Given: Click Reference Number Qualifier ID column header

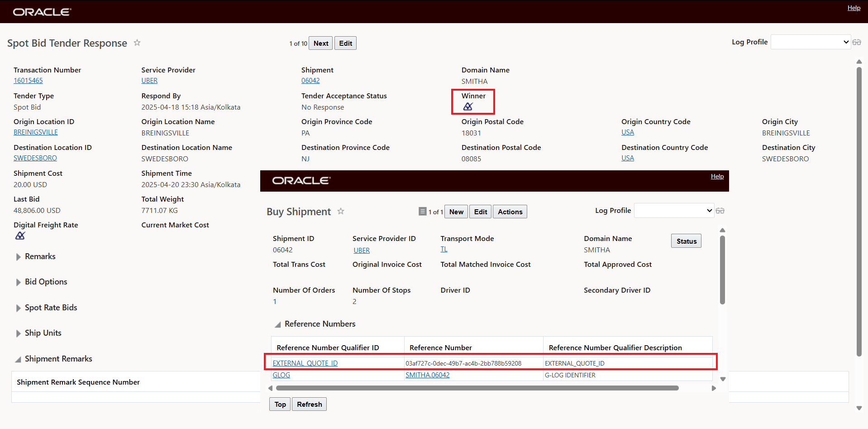Looking at the screenshot, I should pyautogui.click(x=338, y=347).
